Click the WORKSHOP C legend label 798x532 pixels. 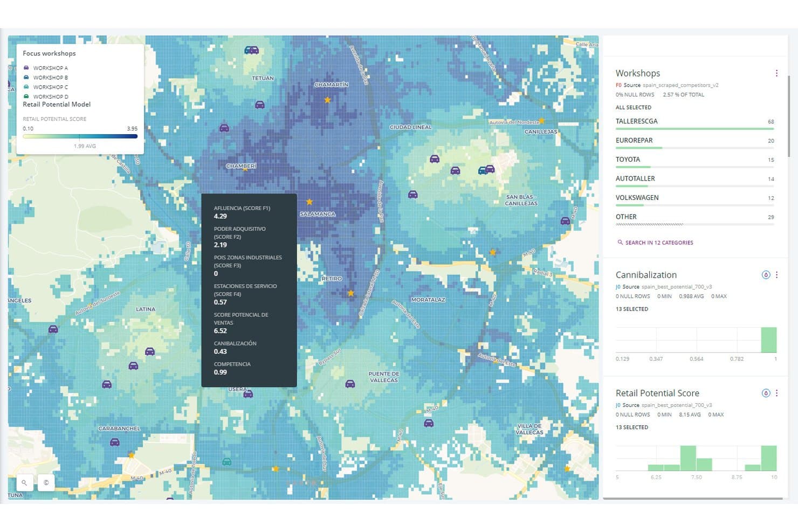[x=51, y=87]
